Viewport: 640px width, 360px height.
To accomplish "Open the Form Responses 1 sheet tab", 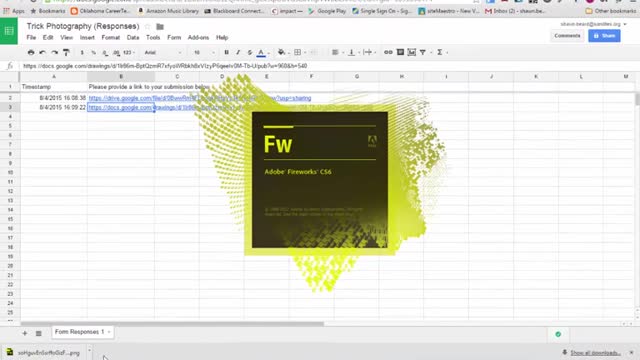I will pos(82,332).
